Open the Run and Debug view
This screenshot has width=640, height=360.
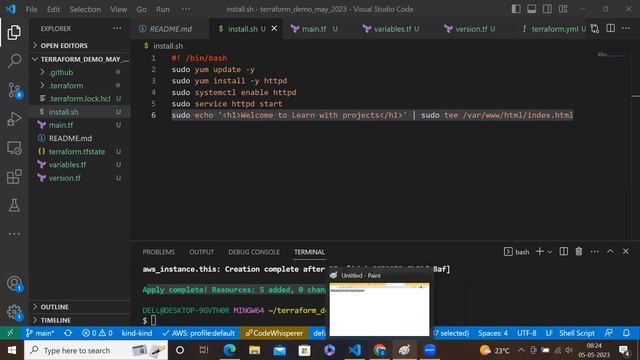click(14, 119)
